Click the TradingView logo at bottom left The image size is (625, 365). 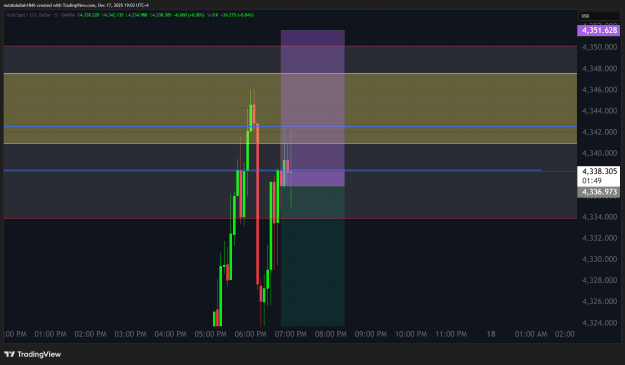[x=33, y=354]
